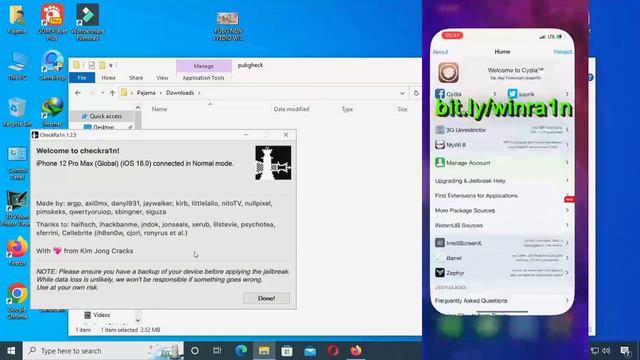
Task: Open 3D Vision Photo Viewer shortcut
Action: 16,209
